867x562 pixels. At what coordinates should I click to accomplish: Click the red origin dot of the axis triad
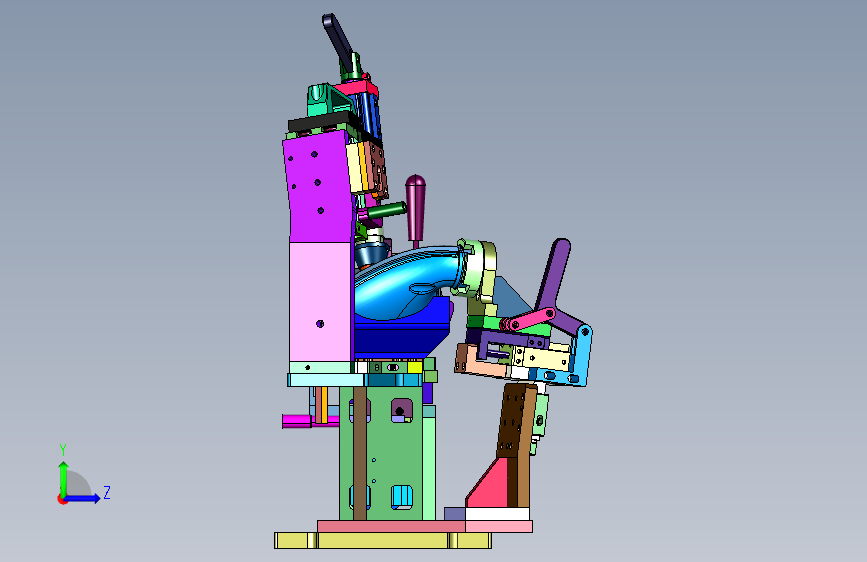62,499
